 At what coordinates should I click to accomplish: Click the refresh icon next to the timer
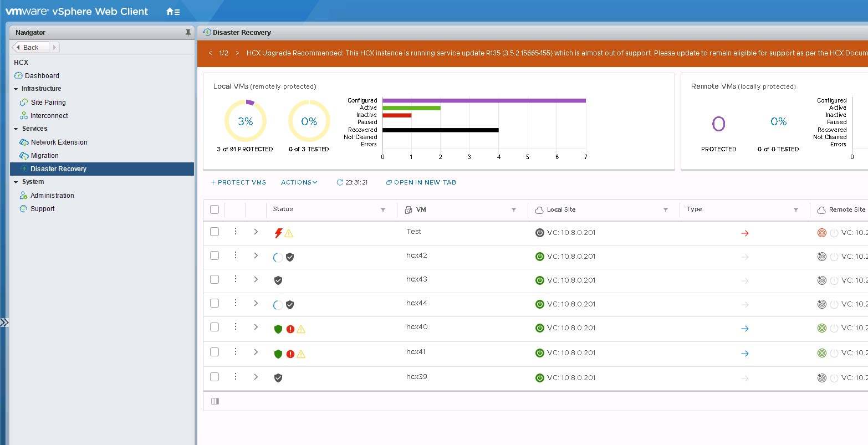pos(339,182)
